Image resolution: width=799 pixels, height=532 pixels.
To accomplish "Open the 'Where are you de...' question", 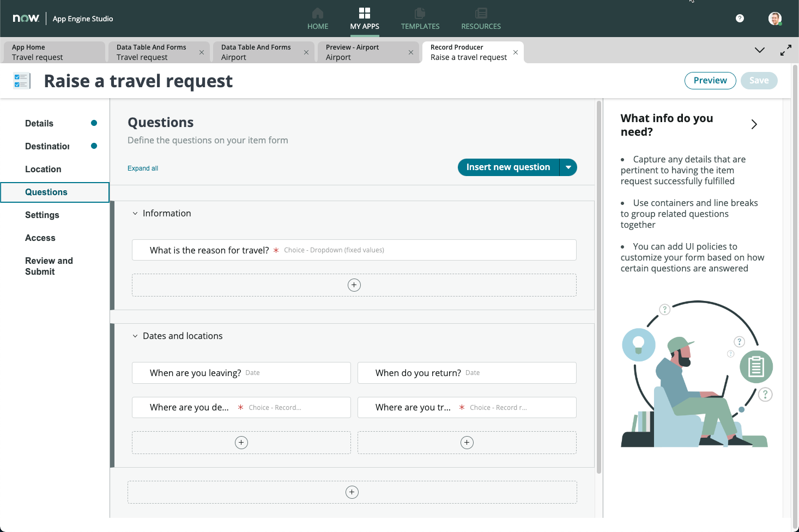I will point(241,407).
